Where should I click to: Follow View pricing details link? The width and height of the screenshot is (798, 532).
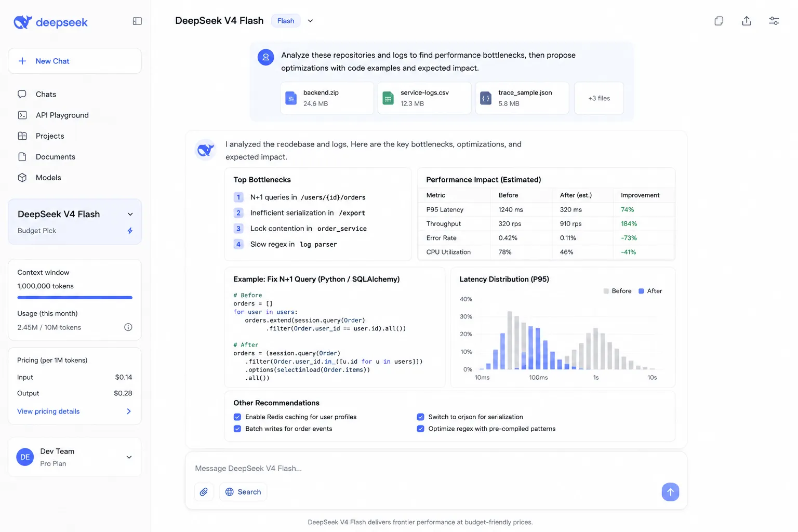point(48,411)
